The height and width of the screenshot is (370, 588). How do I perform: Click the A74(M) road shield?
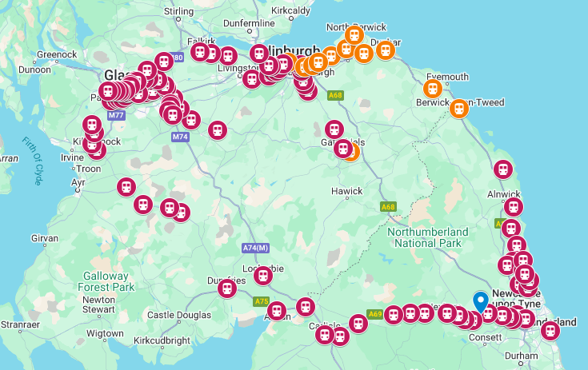tap(255, 248)
